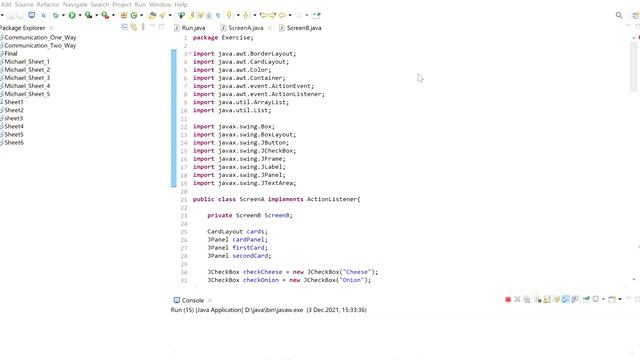
Task: Select sheet3 project in explorer
Action: (12, 118)
